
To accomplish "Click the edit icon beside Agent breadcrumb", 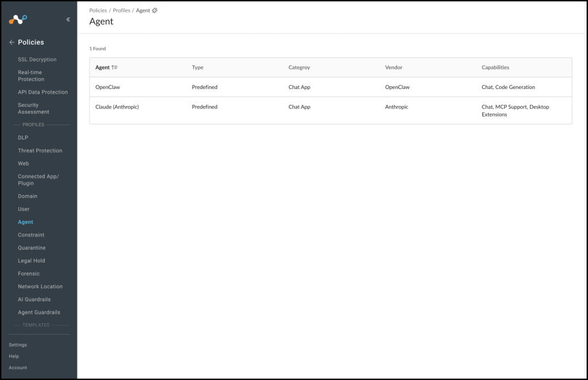I will coord(154,10).
